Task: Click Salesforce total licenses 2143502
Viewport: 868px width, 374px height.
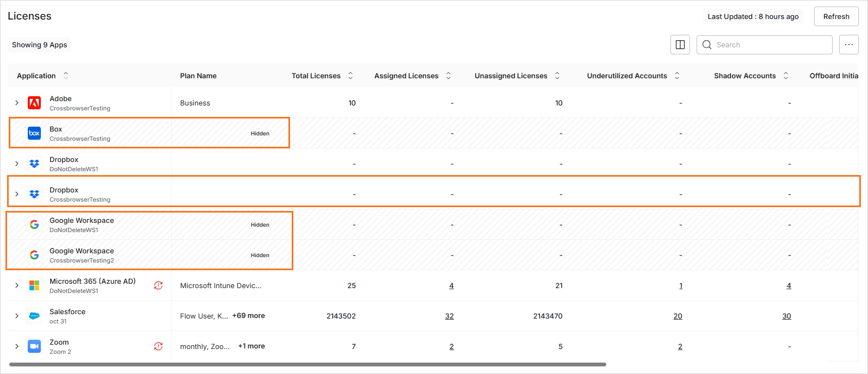Action: pyautogui.click(x=341, y=316)
